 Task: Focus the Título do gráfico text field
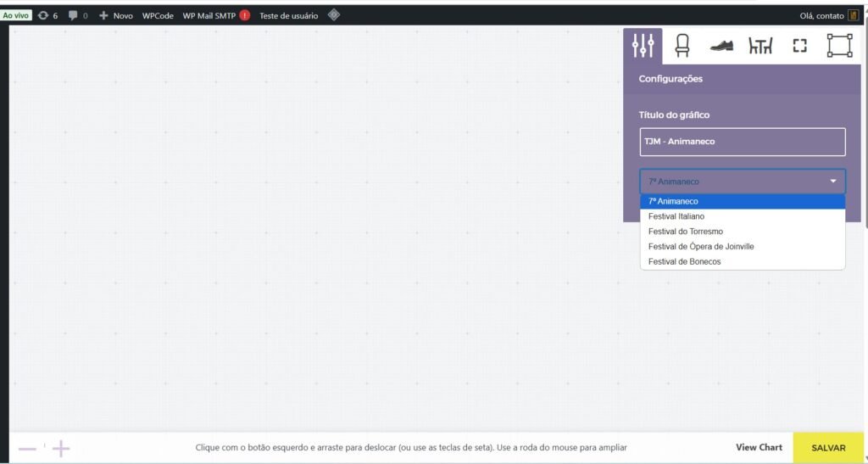pos(742,142)
